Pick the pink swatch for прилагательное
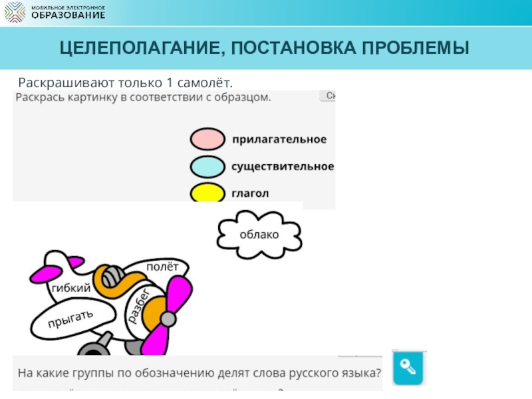Viewport: 532px width, 399px height. click(208, 139)
